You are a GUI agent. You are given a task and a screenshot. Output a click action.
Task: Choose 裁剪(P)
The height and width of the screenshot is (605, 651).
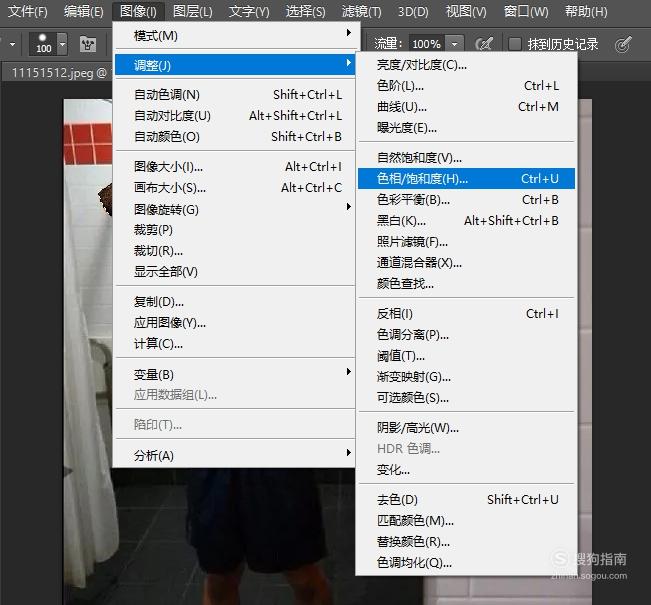pos(235,230)
